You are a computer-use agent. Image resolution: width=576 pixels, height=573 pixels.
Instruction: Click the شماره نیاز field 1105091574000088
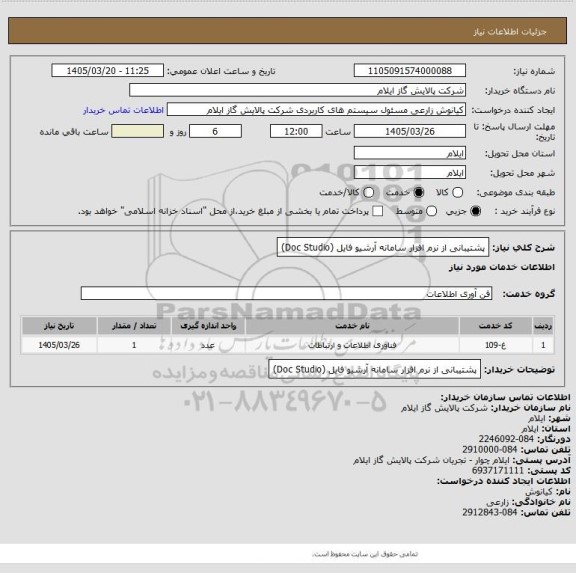410,71
